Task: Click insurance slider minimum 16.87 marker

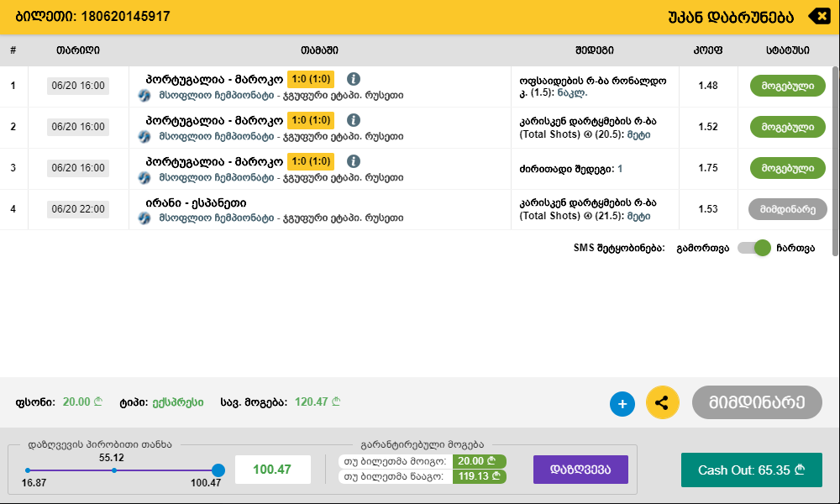Action: coord(28,470)
